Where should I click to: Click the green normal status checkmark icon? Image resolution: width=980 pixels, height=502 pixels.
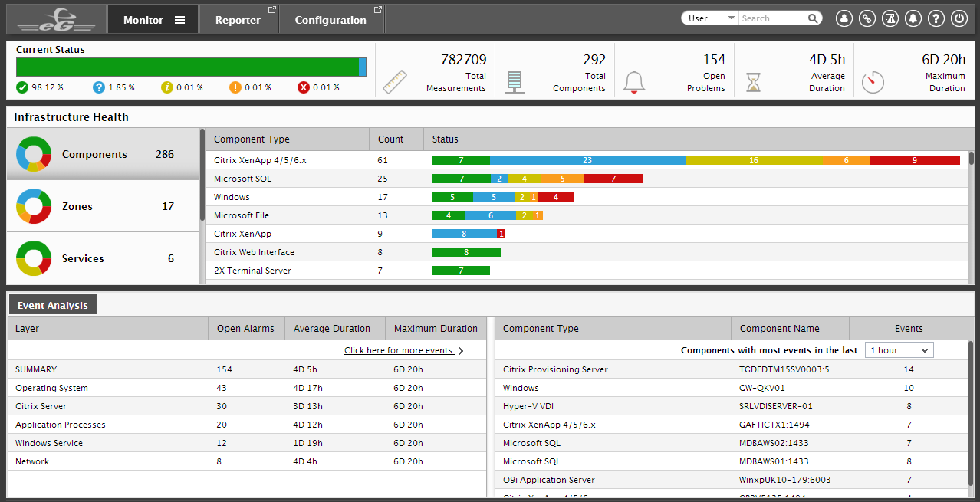pyautogui.click(x=22, y=87)
